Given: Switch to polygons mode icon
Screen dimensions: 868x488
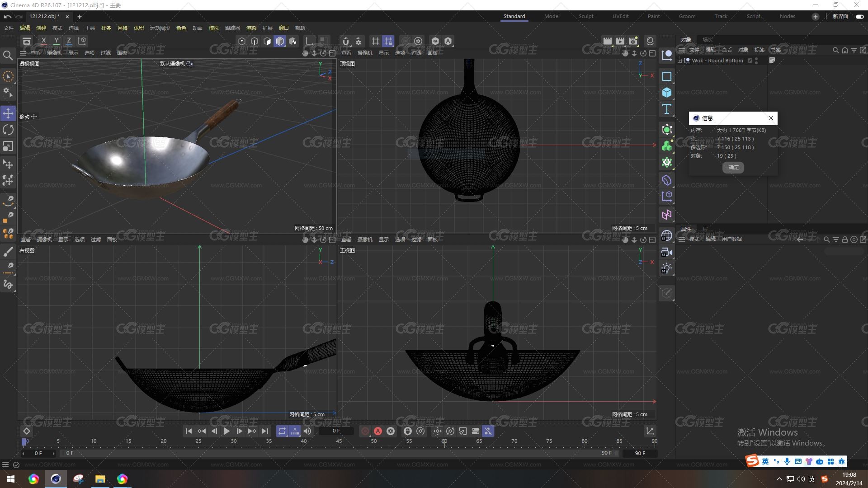Looking at the screenshot, I should [267, 41].
